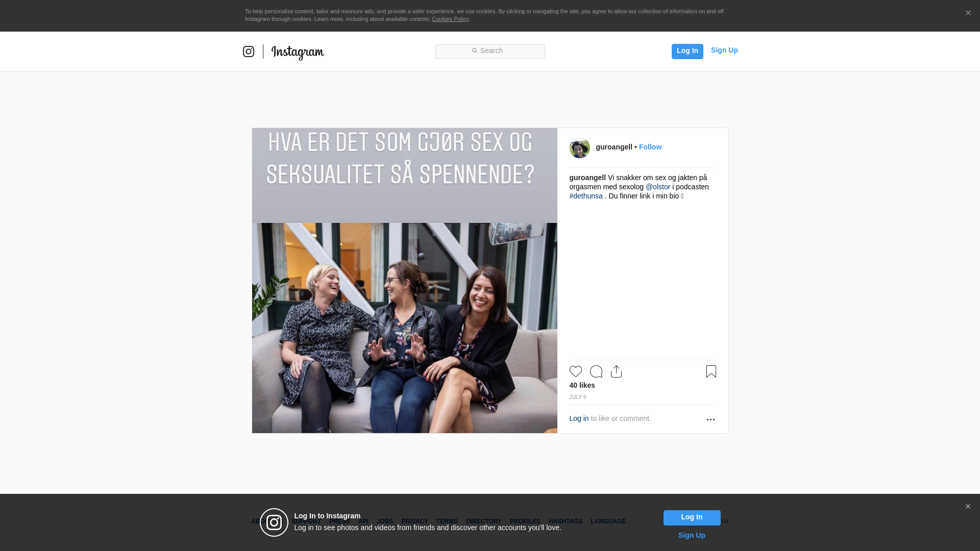980x551 pixels.
Task: Open the Cookies Policy link
Action: [x=450, y=19]
